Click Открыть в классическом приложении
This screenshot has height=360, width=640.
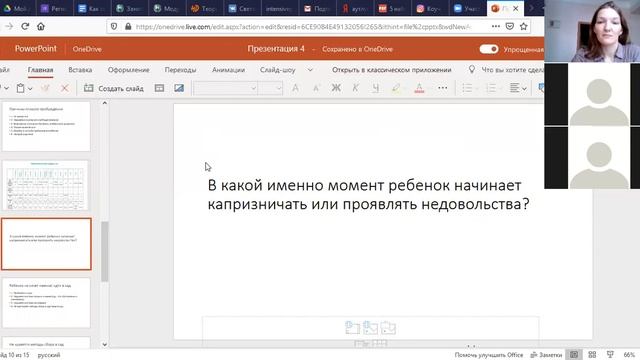click(391, 70)
